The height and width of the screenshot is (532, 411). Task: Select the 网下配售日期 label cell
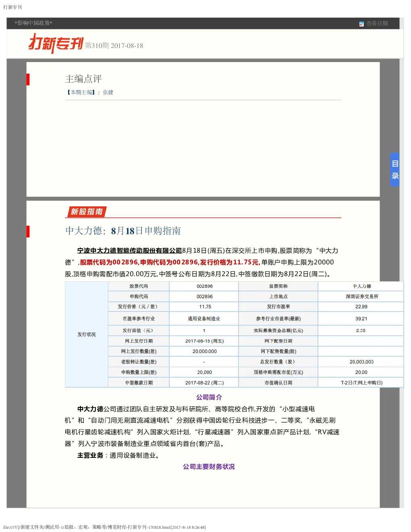278,341
